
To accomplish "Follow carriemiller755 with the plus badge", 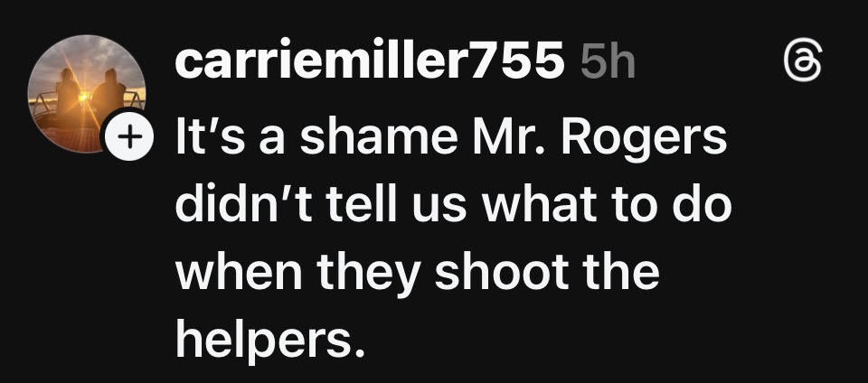I will click(129, 136).
